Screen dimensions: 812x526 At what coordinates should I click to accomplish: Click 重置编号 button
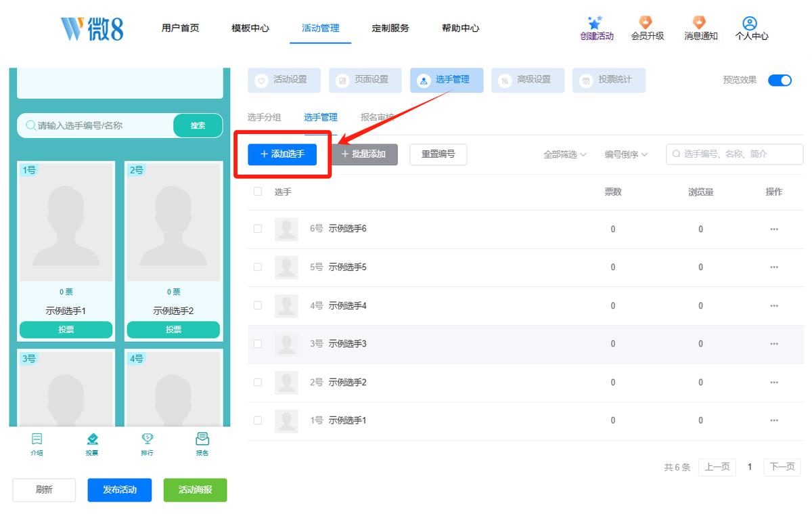438,154
